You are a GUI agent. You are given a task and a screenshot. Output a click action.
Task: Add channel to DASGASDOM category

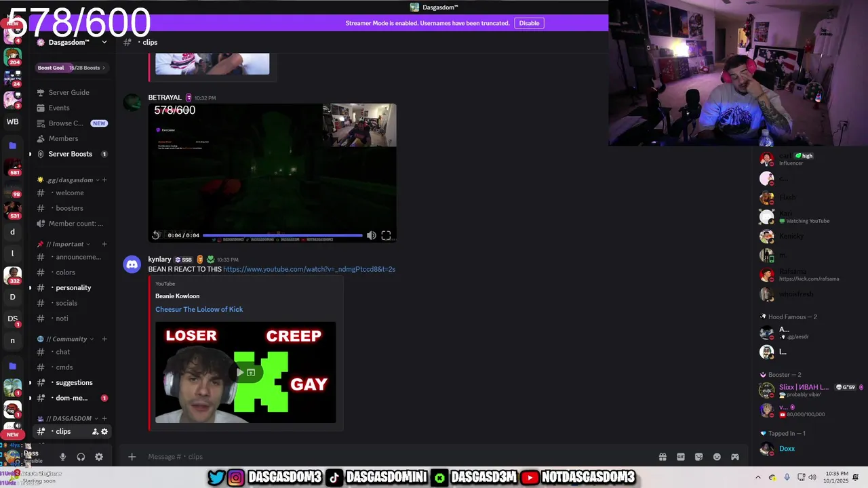(104, 418)
